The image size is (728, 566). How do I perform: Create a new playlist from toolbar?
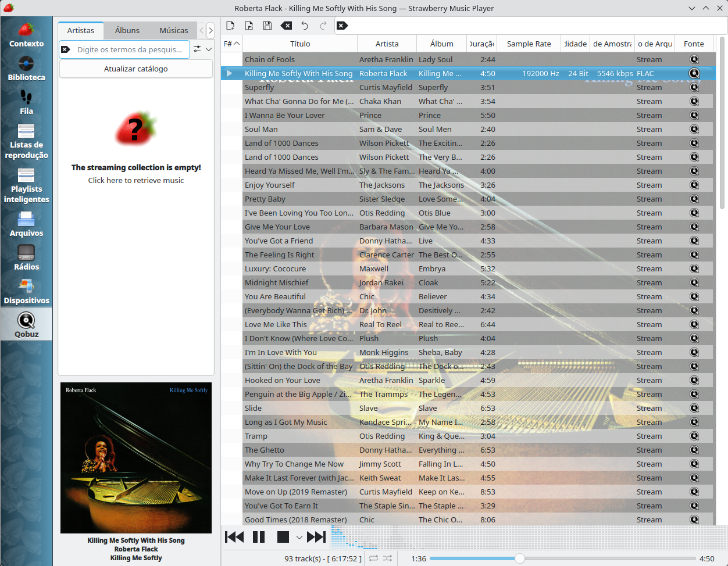tap(231, 26)
